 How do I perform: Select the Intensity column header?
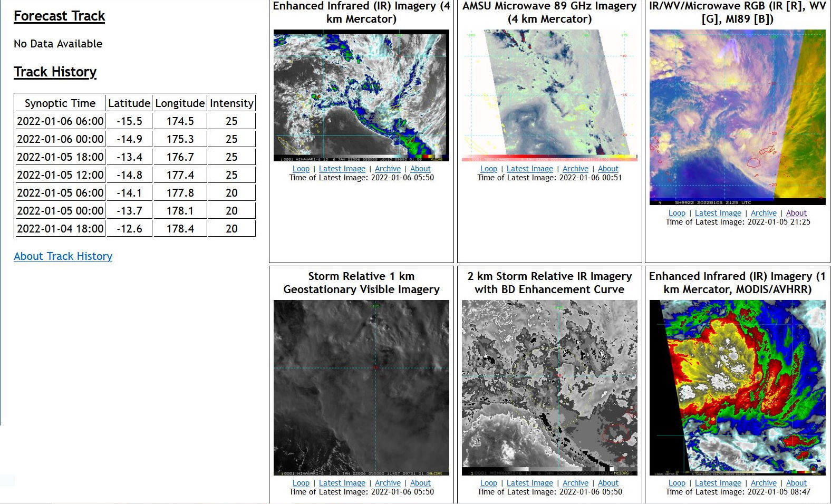point(231,103)
